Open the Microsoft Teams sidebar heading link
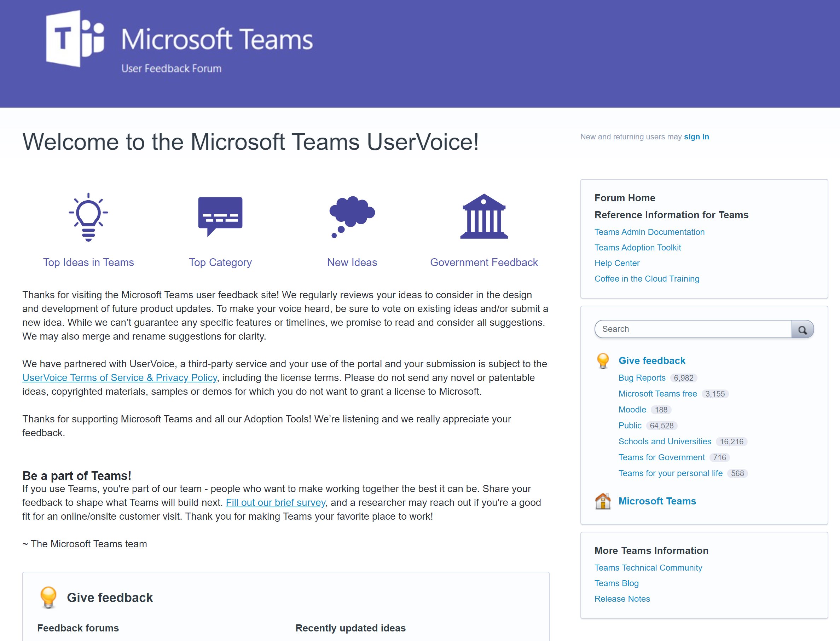The height and width of the screenshot is (641, 840). coord(657,501)
